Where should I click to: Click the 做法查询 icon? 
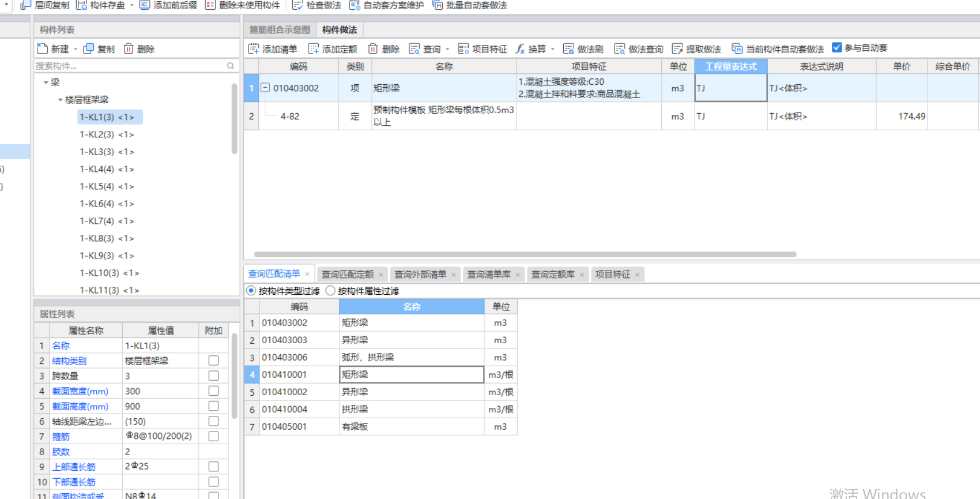(620, 48)
